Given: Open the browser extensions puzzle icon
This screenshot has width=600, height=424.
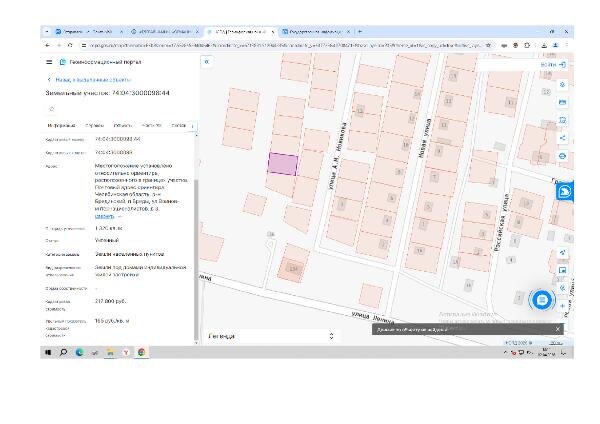Looking at the screenshot, I should tap(527, 45).
